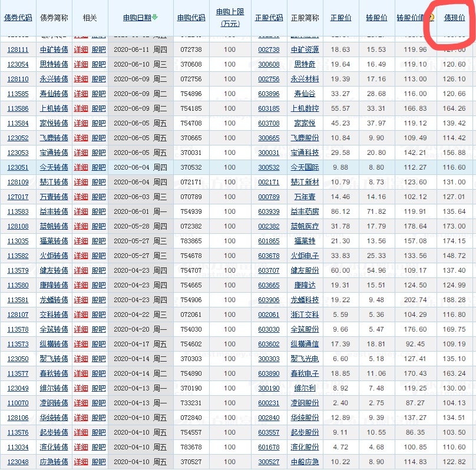This screenshot has width=476, height=470.
Task: Sort by 申购代码 column header
Action: click(x=191, y=18)
